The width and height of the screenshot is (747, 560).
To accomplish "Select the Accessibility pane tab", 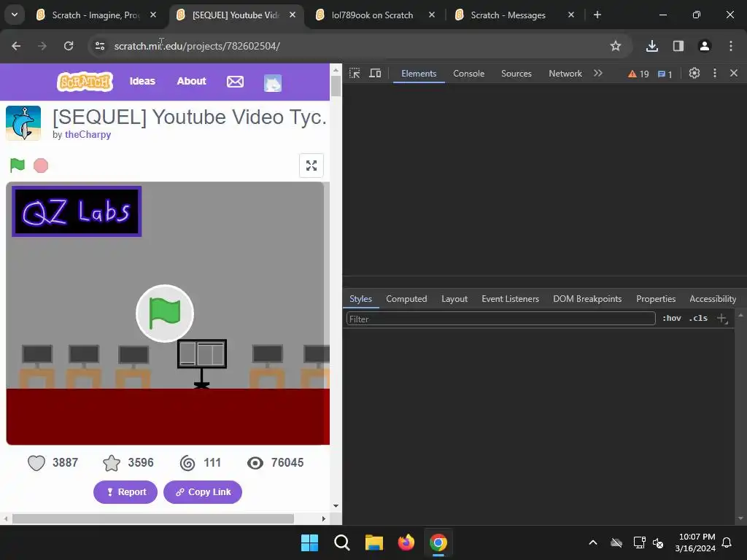I will coord(713,298).
